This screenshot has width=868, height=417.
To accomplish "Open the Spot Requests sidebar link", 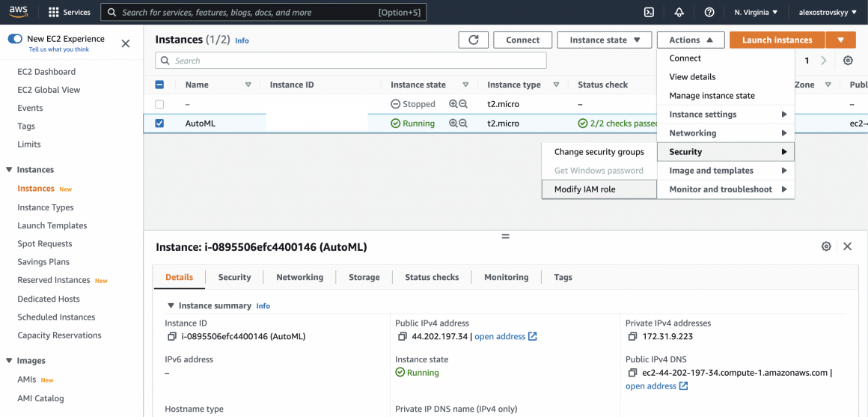I will click(45, 244).
